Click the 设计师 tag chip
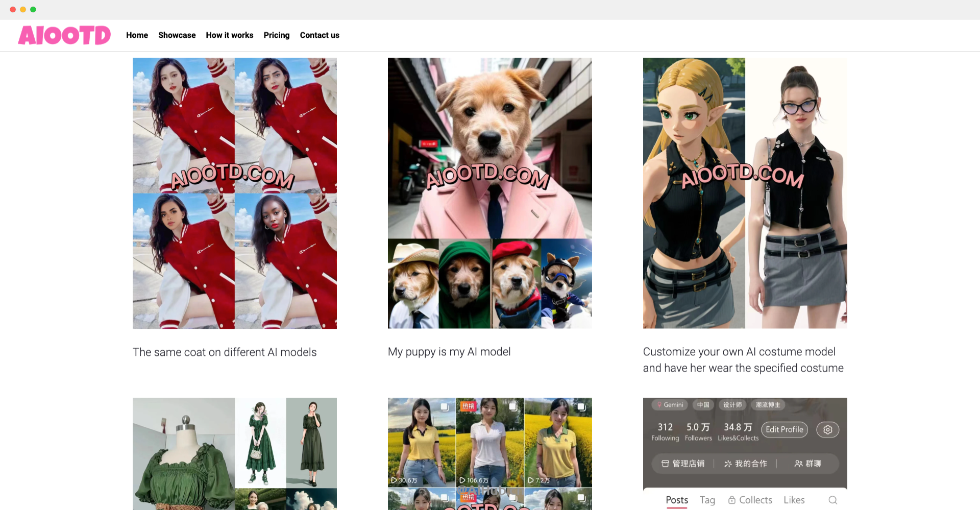Image resolution: width=980 pixels, height=510 pixels. [x=732, y=405]
